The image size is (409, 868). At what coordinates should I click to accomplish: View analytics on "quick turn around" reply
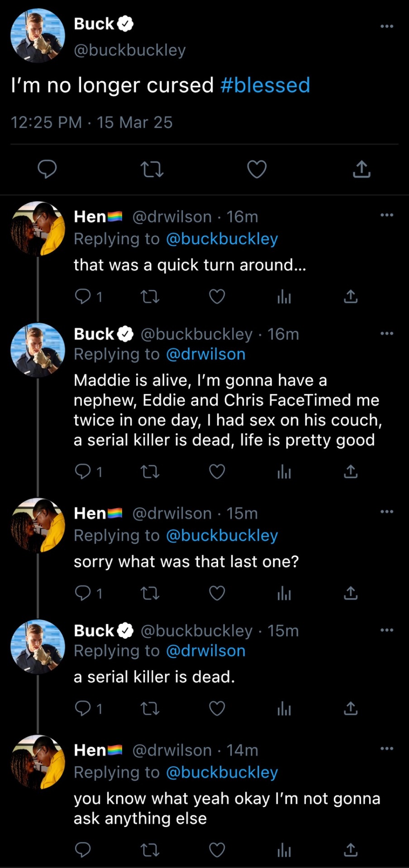[x=284, y=297]
